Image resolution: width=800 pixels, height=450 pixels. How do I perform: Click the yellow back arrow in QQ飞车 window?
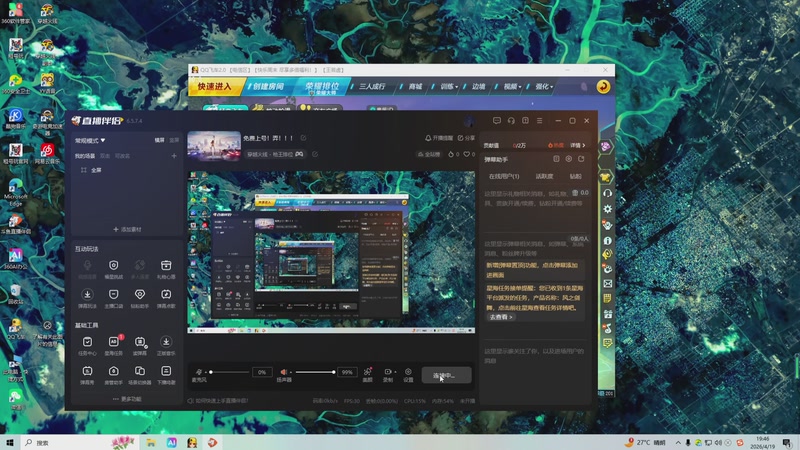[604, 86]
